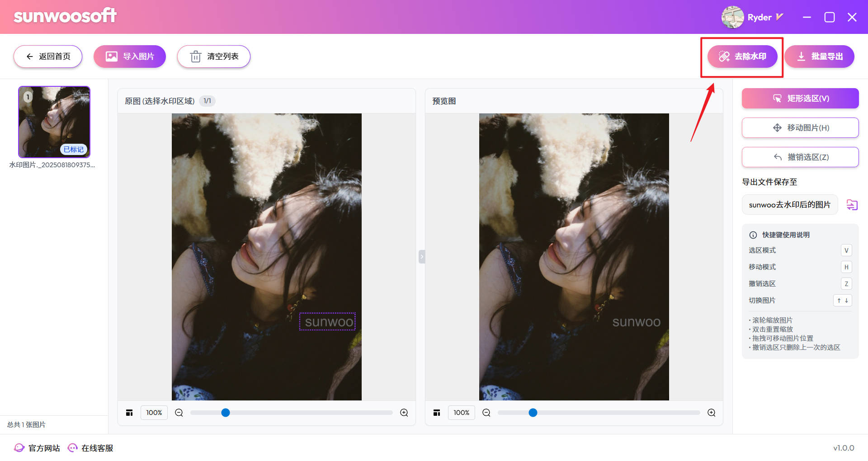Collapse the preview panel with the middle chevron
The height and width of the screenshot is (461, 868).
[x=422, y=257]
